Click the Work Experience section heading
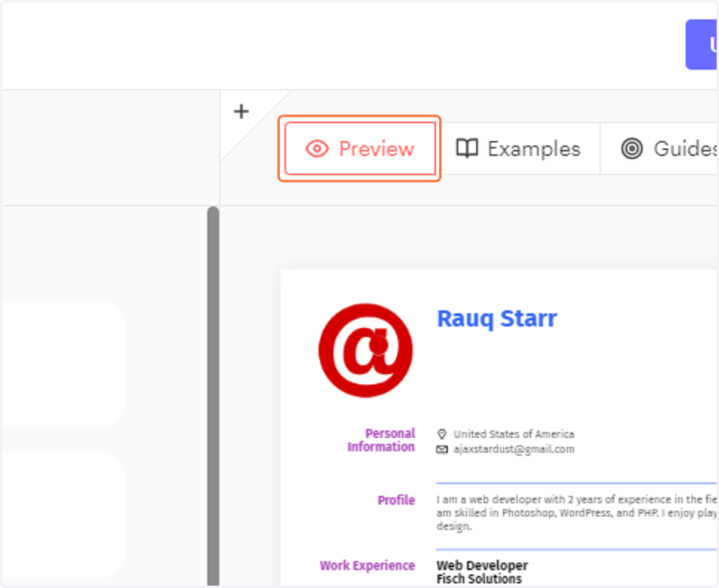Viewport: 719px width, 588px height. 367,565
